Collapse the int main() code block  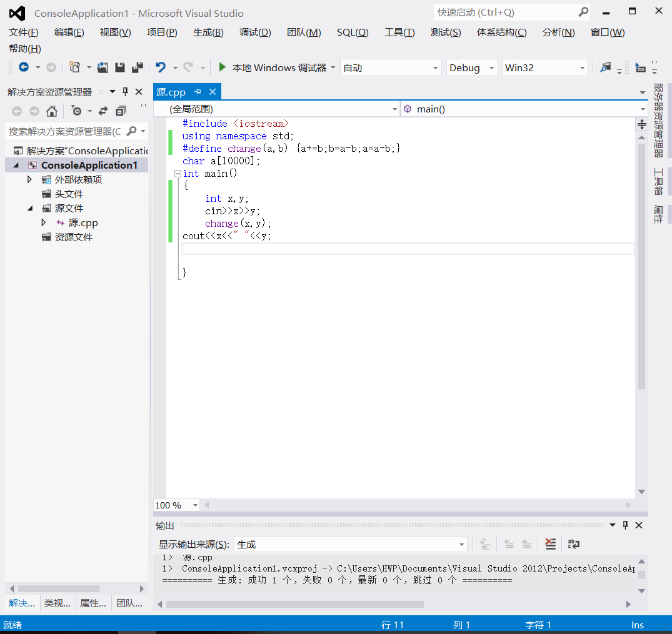pyautogui.click(x=178, y=174)
